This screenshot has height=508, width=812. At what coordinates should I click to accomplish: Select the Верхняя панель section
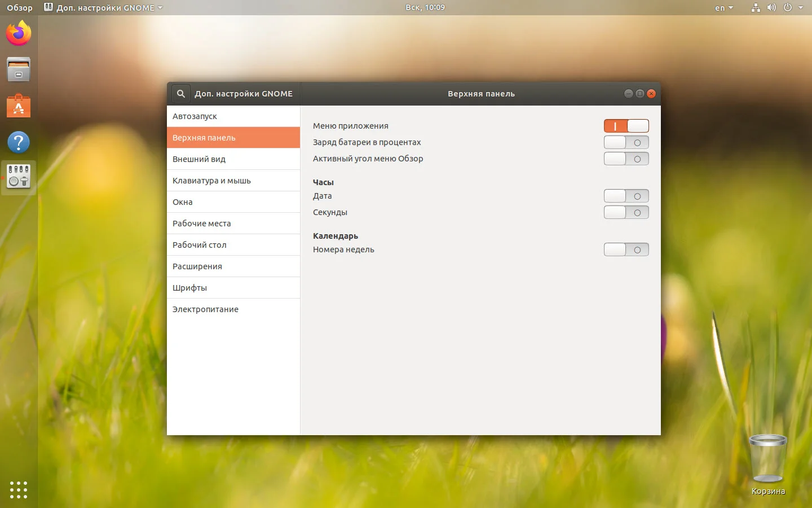pyautogui.click(x=233, y=138)
